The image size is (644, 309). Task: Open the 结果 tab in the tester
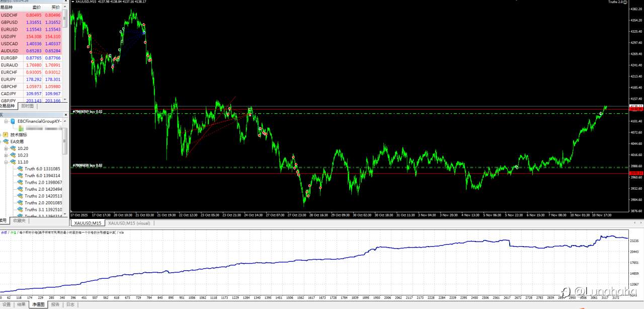(x=21, y=304)
